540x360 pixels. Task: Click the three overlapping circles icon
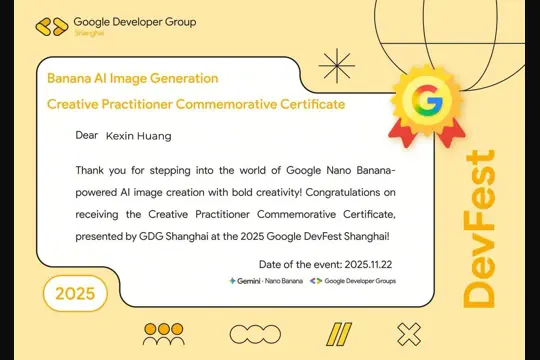(x=255, y=334)
